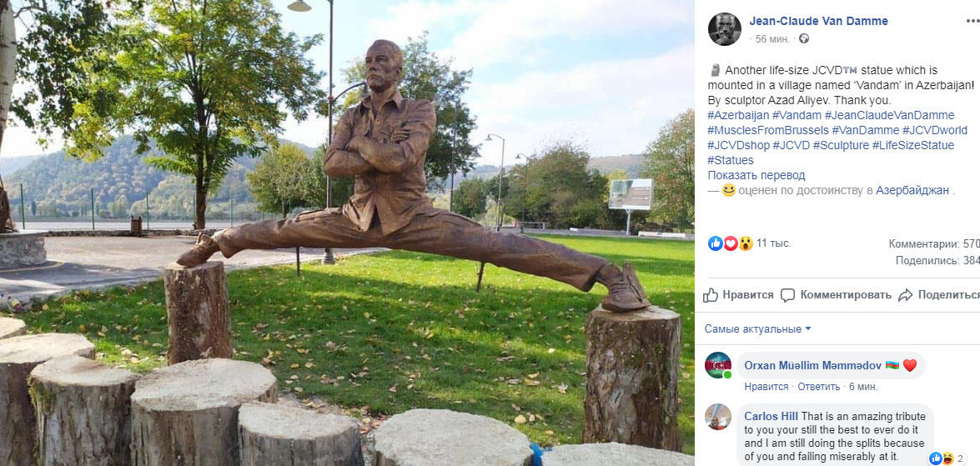Click Нравится under Orxan's comment
Image resolution: width=980 pixels, height=466 pixels.
click(x=766, y=387)
